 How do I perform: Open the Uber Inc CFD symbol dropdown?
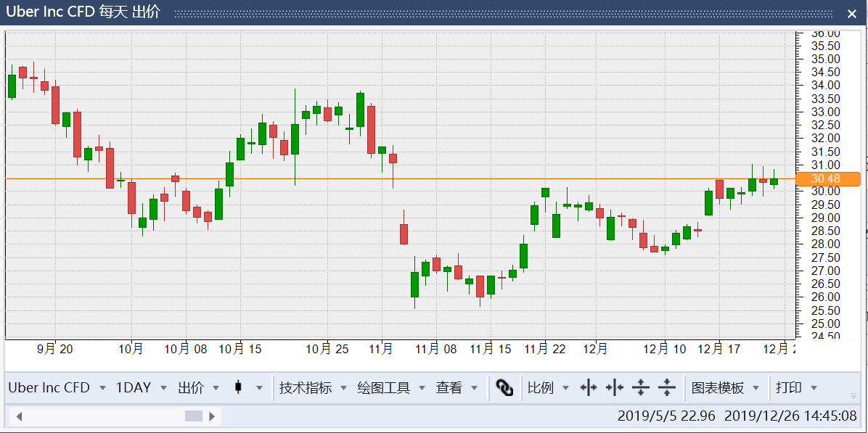pos(102,388)
